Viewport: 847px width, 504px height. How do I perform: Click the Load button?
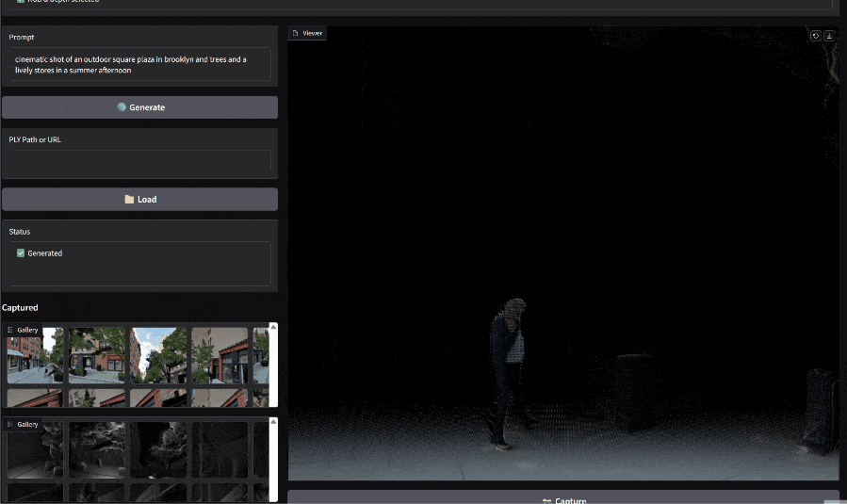[139, 200]
